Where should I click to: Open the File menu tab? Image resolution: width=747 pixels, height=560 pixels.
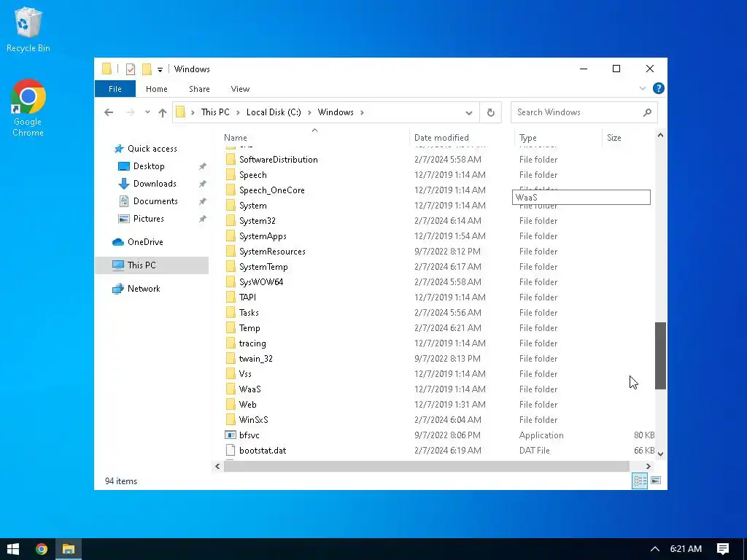pyautogui.click(x=115, y=89)
